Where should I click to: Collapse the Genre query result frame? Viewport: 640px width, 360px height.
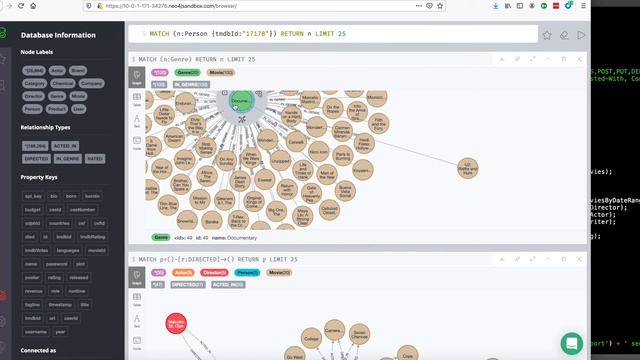coord(548,59)
